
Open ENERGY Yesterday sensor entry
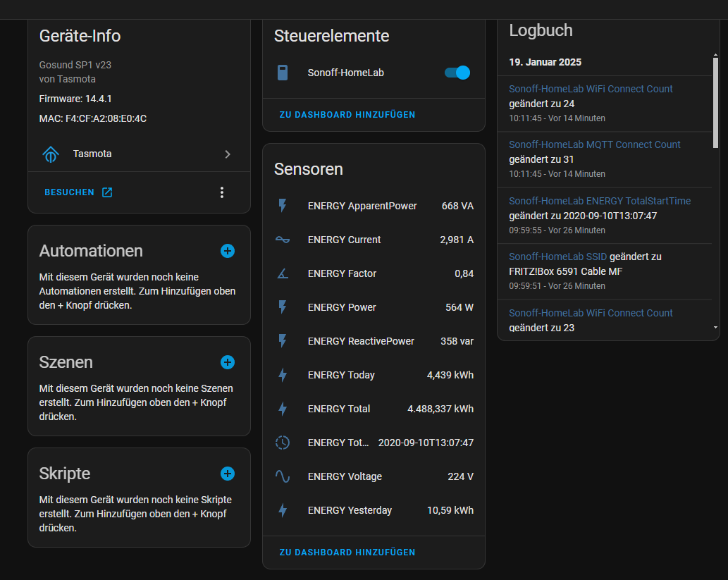374,510
